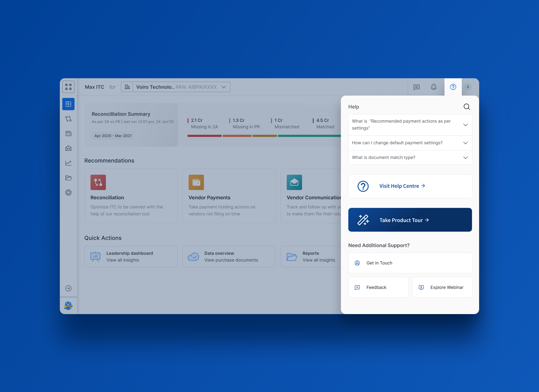
Task: Open reconciliation icon in sidebar
Action: (x=68, y=119)
